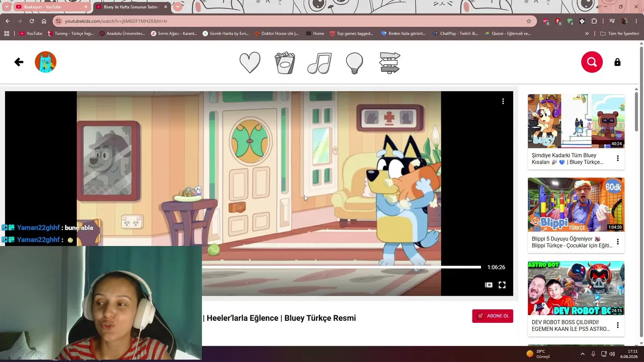Viewport: 644px width, 362px height.
Task: Expand the tab search dropdown
Action: tap(6, 7)
